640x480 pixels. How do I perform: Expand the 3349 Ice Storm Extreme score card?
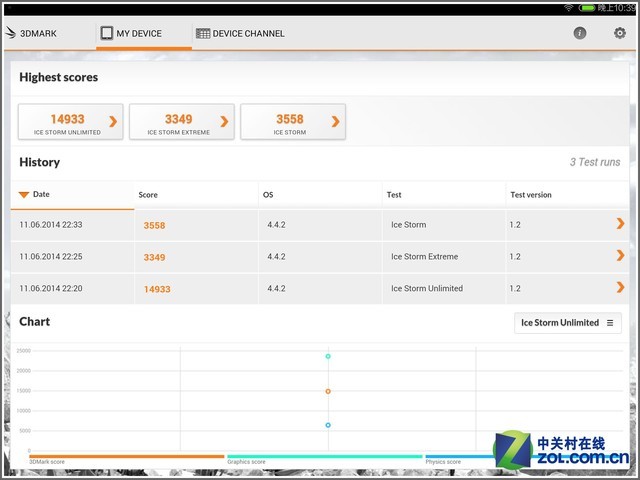[x=182, y=122]
